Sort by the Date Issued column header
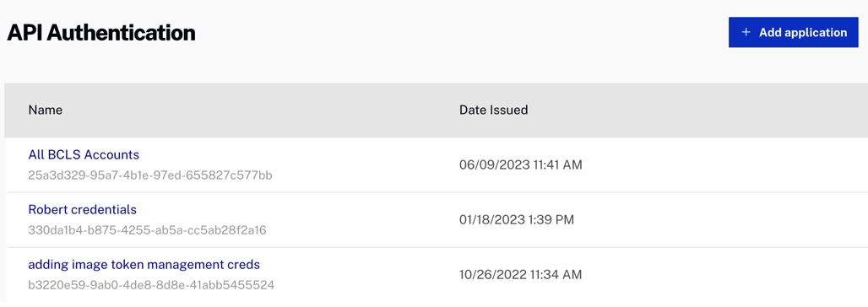This screenshot has height=307, width=868. click(x=494, y=110)
